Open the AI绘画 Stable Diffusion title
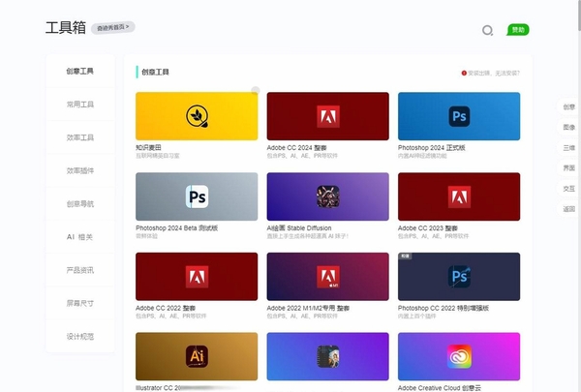 click(x=299, y=227)
